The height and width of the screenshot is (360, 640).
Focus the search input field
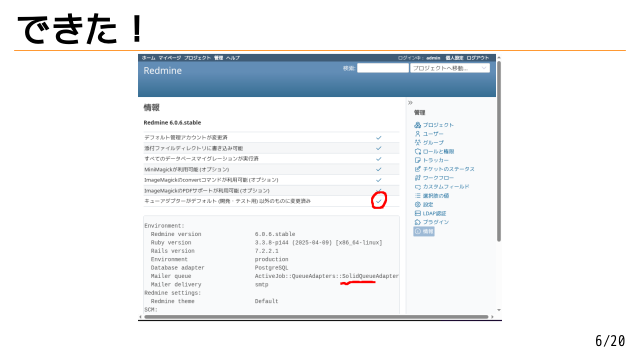pos(383,68)
